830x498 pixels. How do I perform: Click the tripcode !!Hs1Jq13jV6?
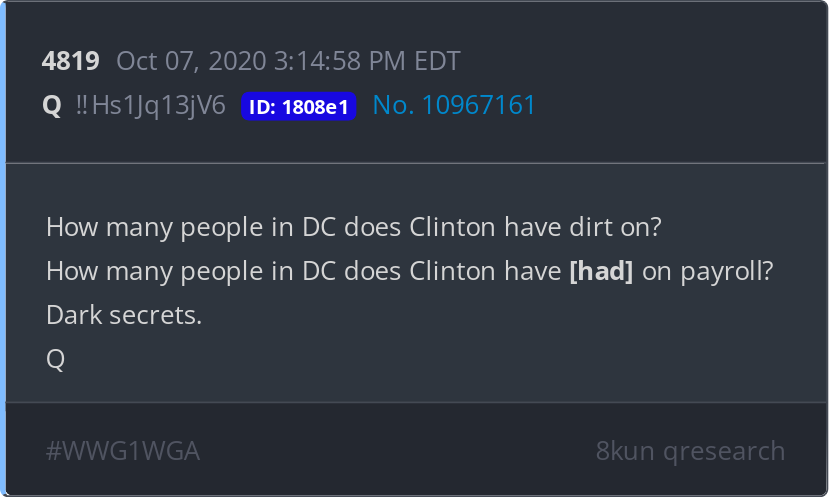pos(159,105)
